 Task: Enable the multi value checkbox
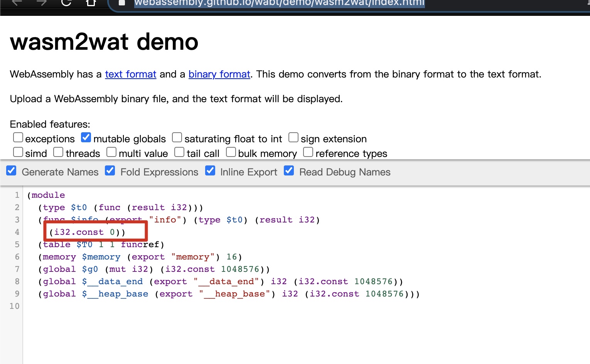111,152
